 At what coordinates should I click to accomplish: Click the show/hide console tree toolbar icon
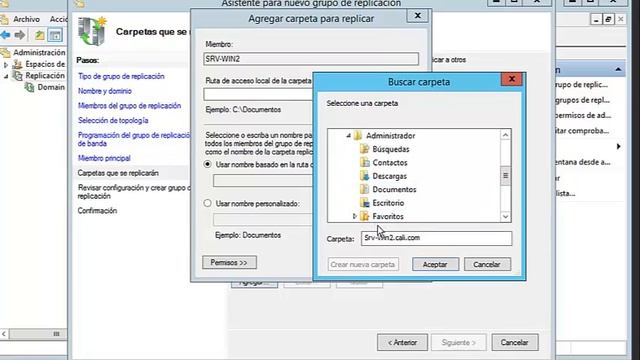55,35
